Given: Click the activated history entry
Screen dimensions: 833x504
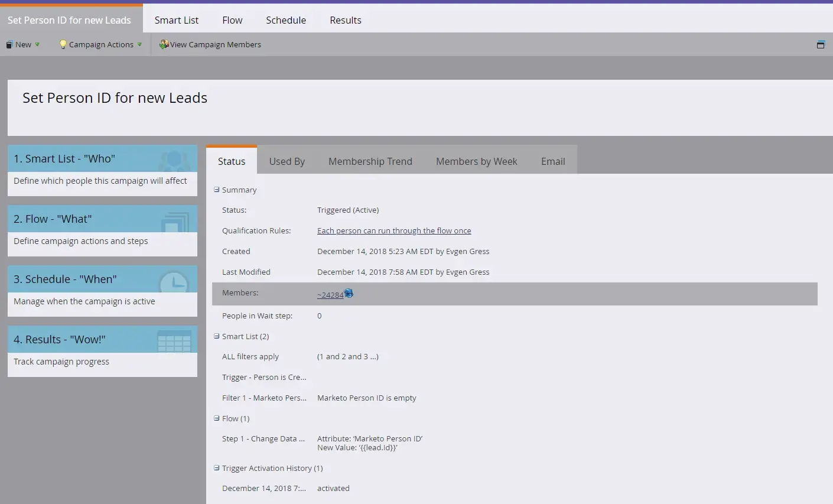Looking at the screenshot, I should tap(333, 488).
